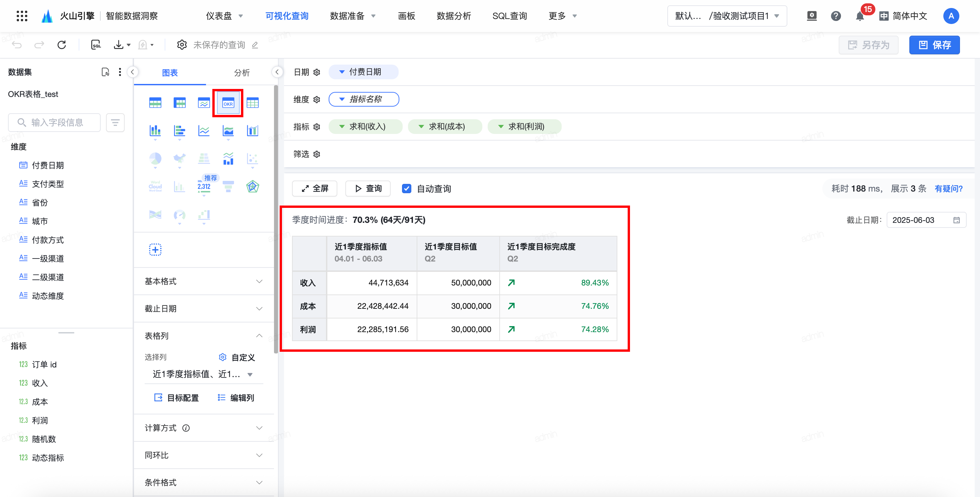Screen dimensions: 980x497
Task: Go to SQL查询 in top navigation
Action: (509, 16)
